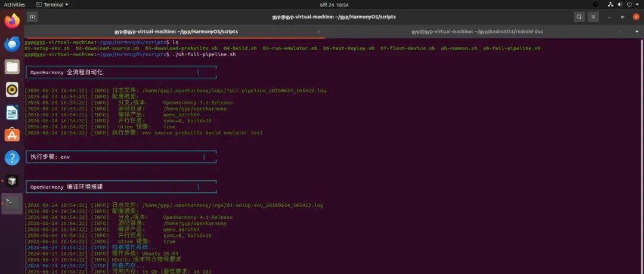Click 04-build.sh in the ls output
The width and height of the screenshot is (644, 274).
240,48
